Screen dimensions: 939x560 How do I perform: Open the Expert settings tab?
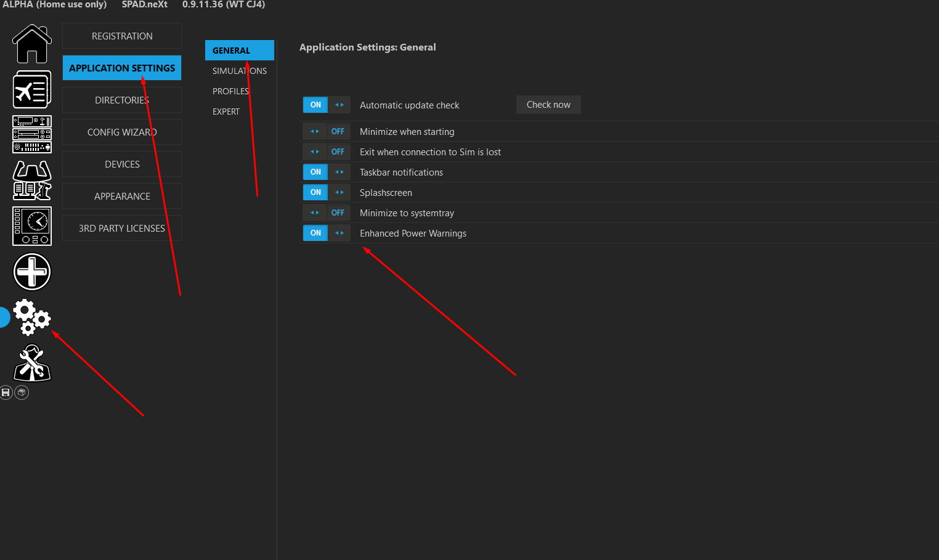coord(226,112)
